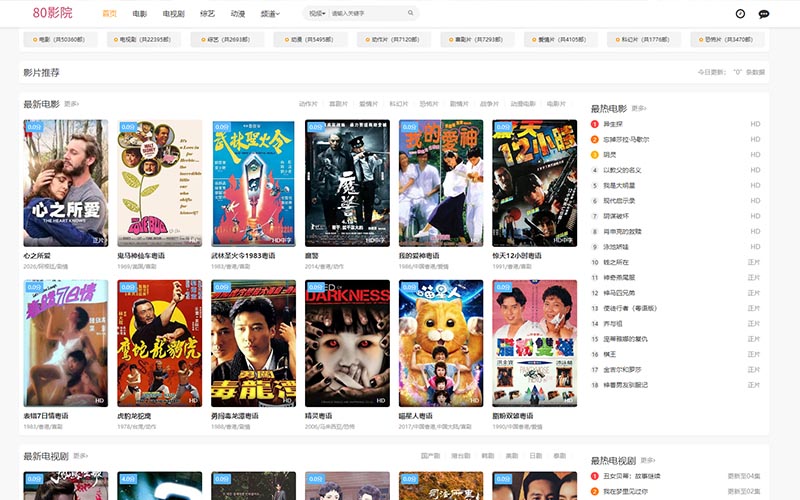Open the 电影 nav menu item

pyautogui.click(x=139, y=14)
